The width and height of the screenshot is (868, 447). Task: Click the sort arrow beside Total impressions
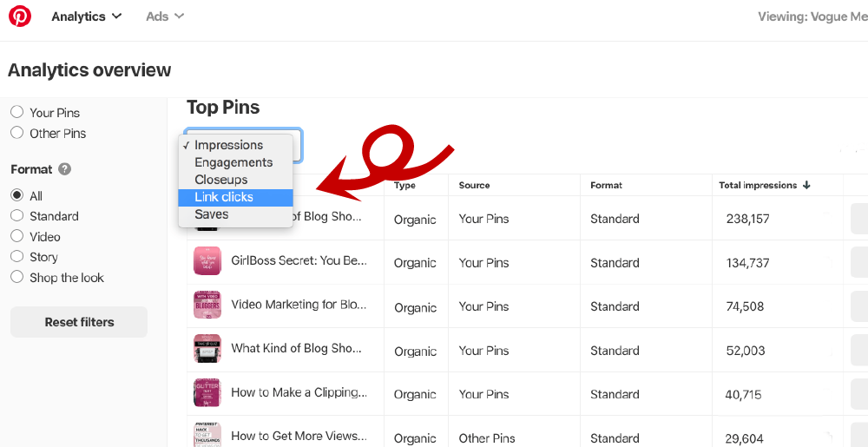coord(807,185)
